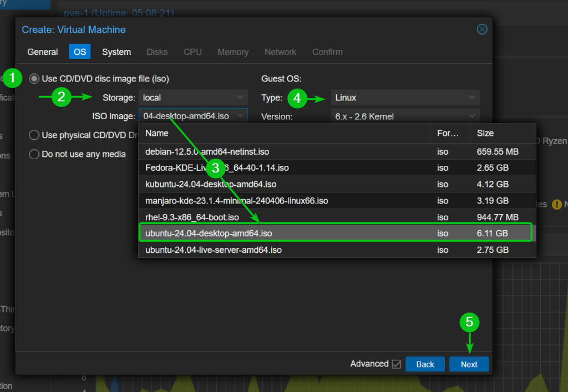Image resolution: width=568 pixels, height=392 pixels.
Task: Sort ISO list by Size column
Action: tap(503, 133)
